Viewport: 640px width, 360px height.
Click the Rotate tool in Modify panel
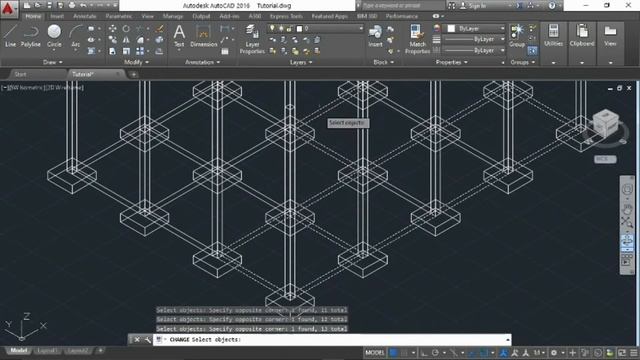pyautogui.click(x=126, y=29)
